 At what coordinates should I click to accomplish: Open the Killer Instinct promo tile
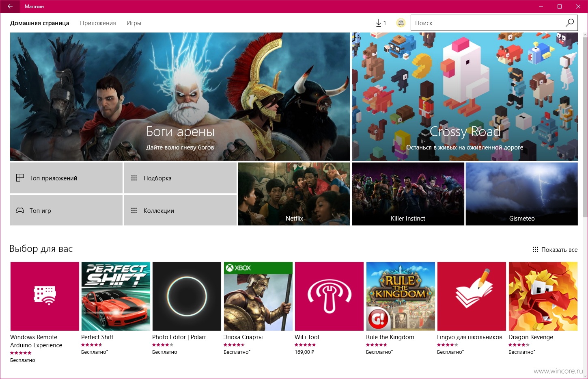pos(408,194)
